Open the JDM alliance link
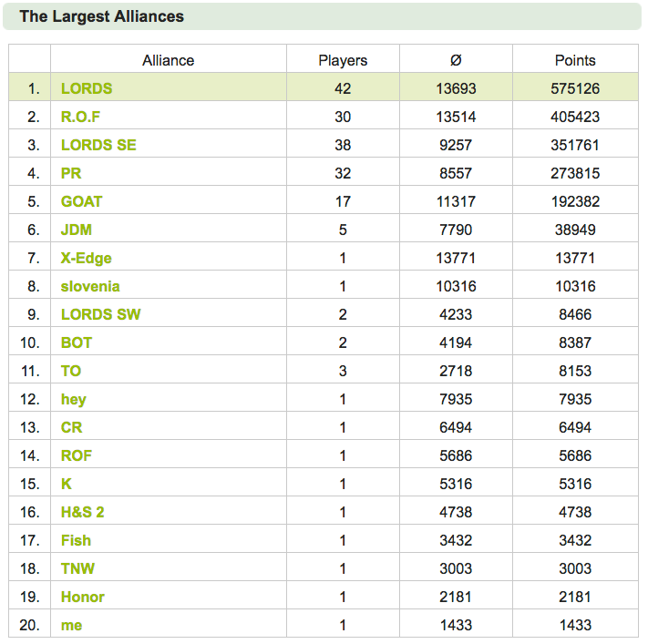The width and height of the screenshot is (648, 644). point(76,230)
